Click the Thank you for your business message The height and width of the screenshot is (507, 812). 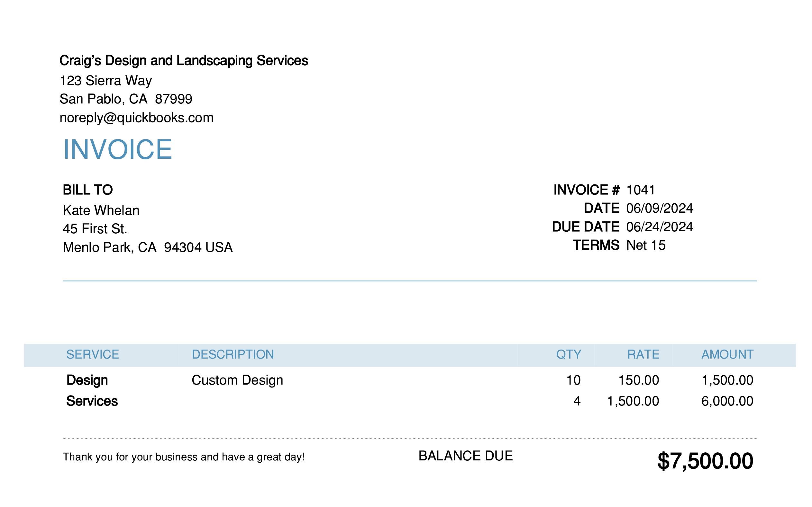tap(184, 457)
